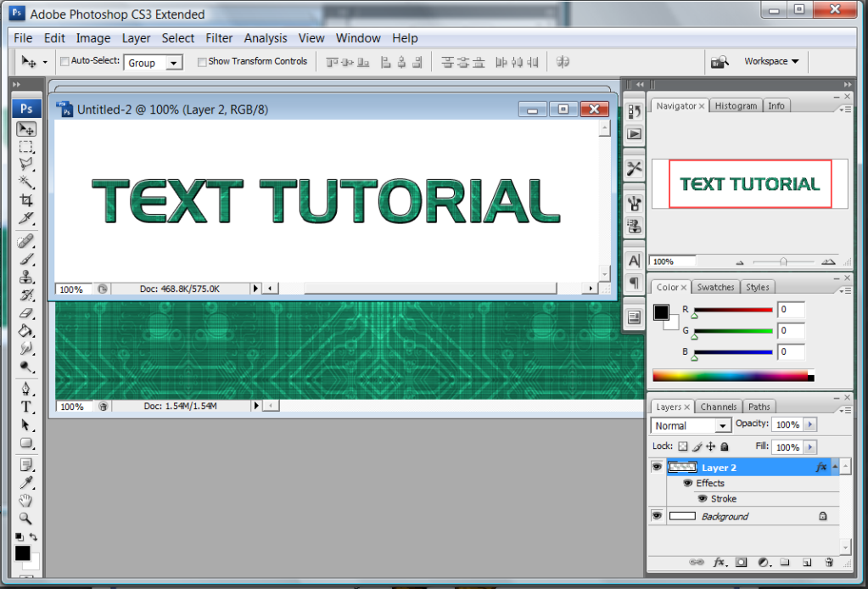This screenshot has width=868, height=589.
Task: Select the Crop tool
Action: tap(26, 200)
